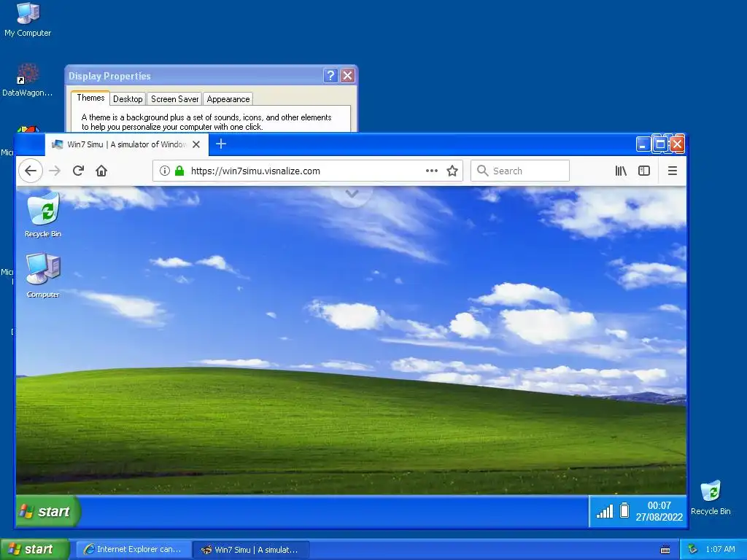Select the host desktop Recycle Bin icon
This screenshot has height=560, width=747.
(711, 497)
